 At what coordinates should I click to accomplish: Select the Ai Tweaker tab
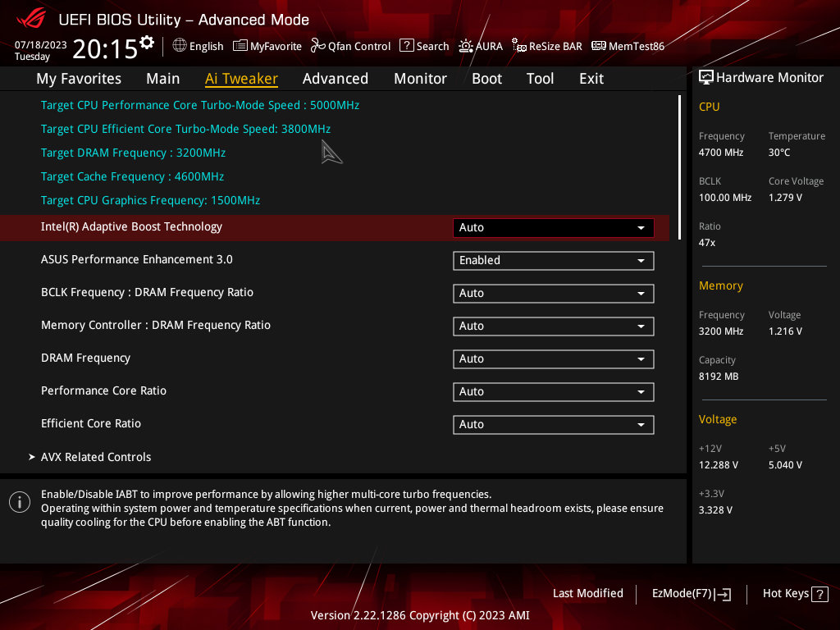coord(241,79)
